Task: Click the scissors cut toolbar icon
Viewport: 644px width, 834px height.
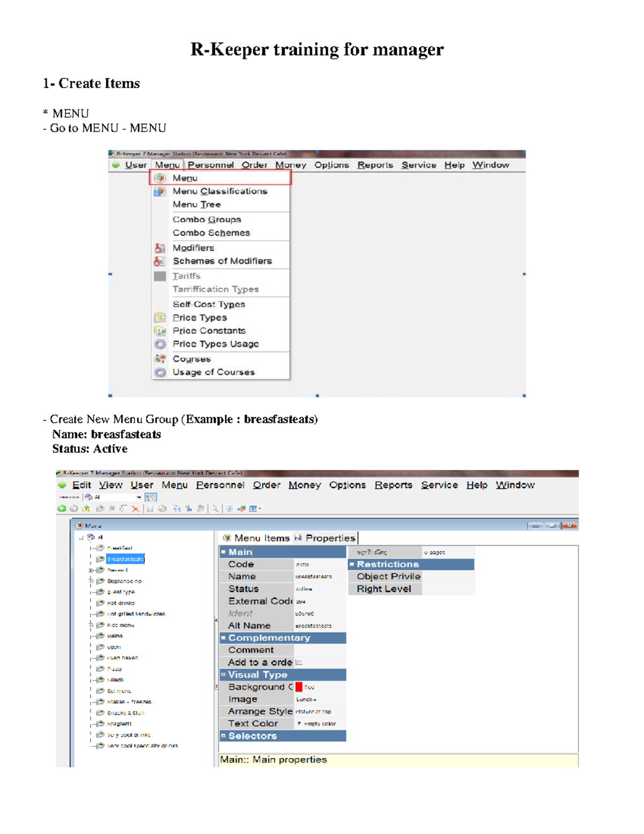Action: pos(188,509)
